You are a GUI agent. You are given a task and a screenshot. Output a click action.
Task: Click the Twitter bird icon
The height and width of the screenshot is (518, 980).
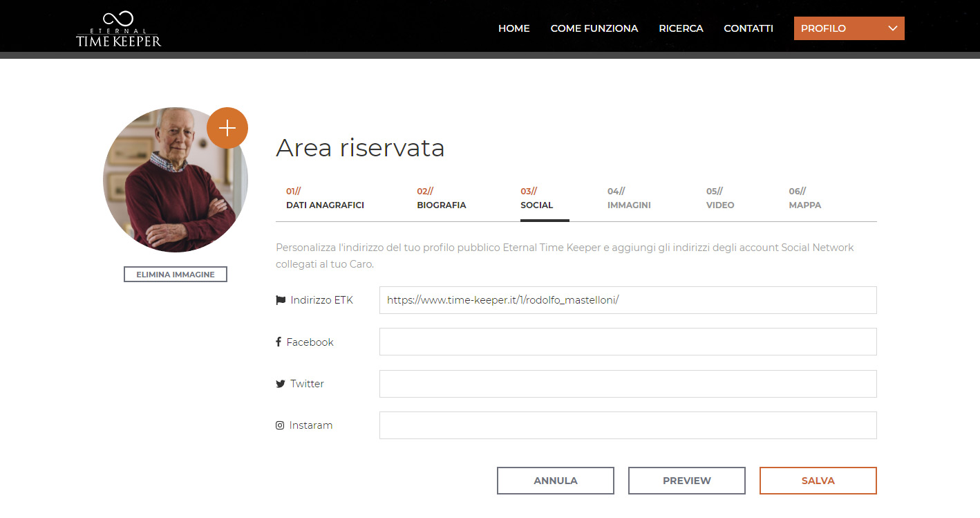(281, 384)
